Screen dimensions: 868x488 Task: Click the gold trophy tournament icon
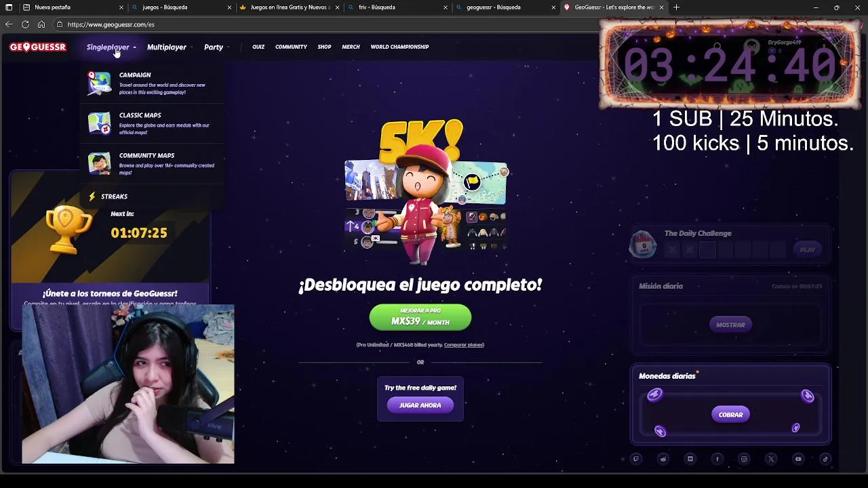[68, 230]
